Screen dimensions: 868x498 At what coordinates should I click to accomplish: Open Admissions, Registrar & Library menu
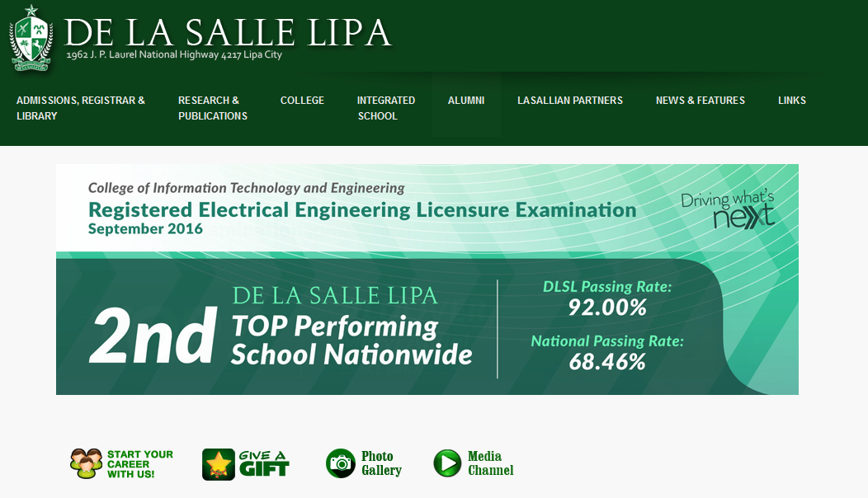coord(81,108)
